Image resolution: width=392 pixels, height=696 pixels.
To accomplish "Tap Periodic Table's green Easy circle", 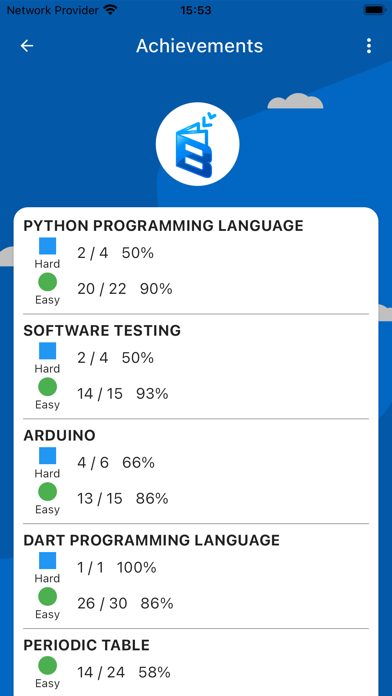I will click(48, 665).
